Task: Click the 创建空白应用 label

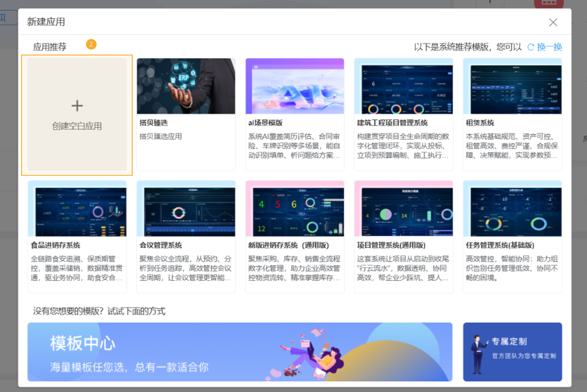Action: pos(77,126)
